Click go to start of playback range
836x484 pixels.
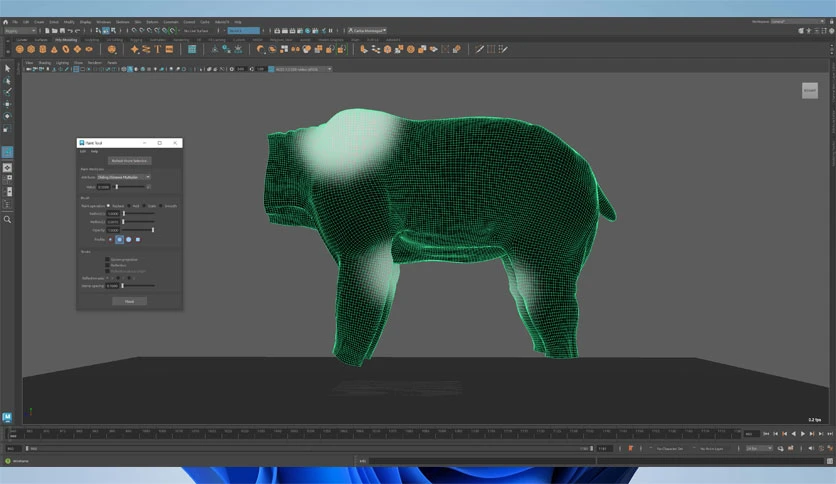point(766,434)
